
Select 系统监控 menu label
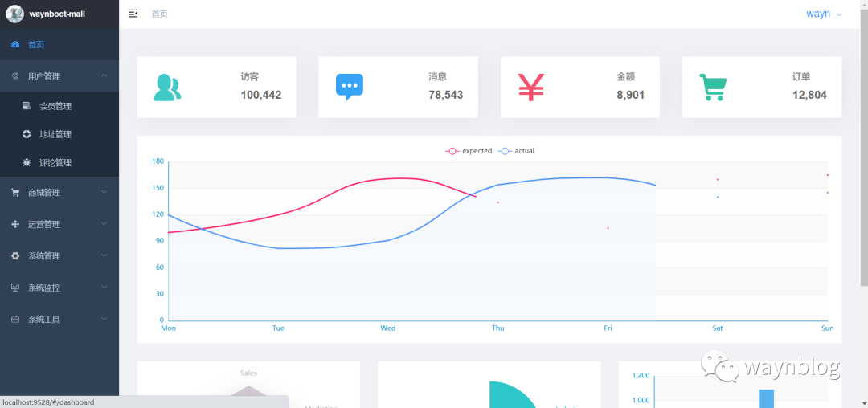(x=44, y=288)
